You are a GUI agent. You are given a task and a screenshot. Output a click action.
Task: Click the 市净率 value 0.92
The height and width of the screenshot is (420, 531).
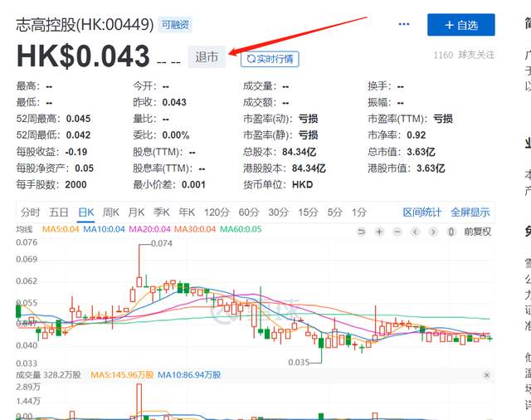pos(416,135)
